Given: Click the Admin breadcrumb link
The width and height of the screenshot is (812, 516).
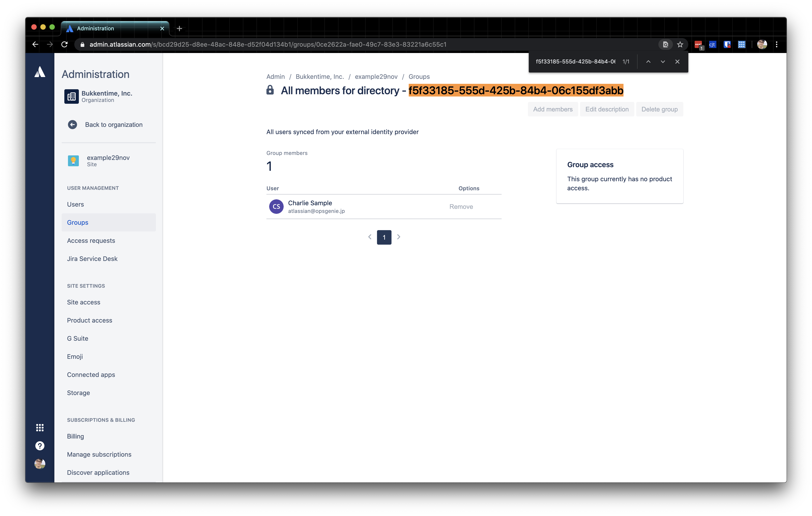Looking at the screenshot, I should 275,77.
